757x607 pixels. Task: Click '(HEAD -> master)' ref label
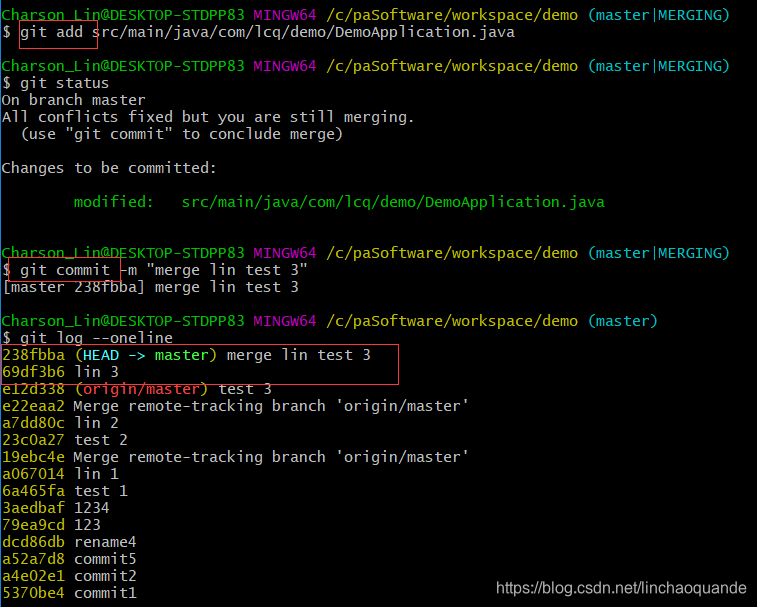coord(146,355)
